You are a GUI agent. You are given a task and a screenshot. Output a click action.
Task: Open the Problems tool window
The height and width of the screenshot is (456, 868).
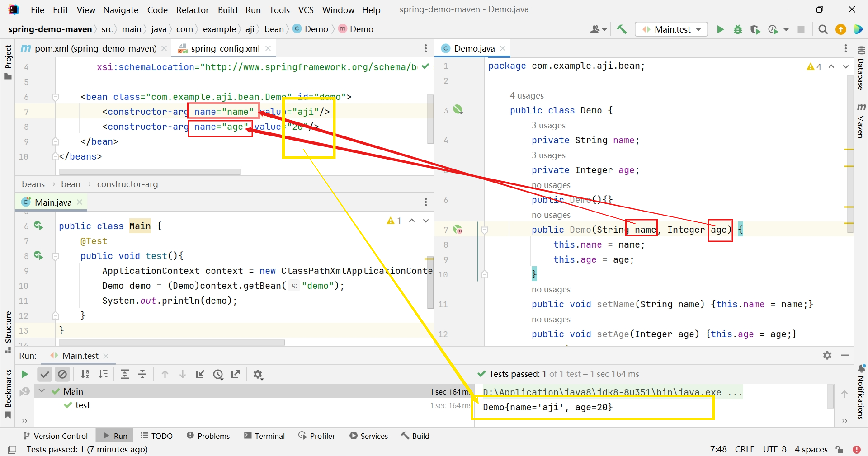[x=208, y=436]
